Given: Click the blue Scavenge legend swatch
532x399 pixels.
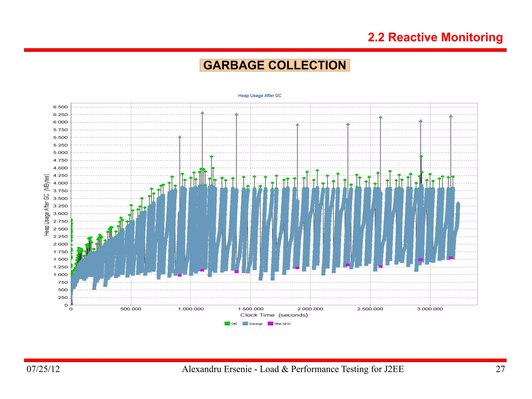Looking at the screenshot, I should (245, 323).
